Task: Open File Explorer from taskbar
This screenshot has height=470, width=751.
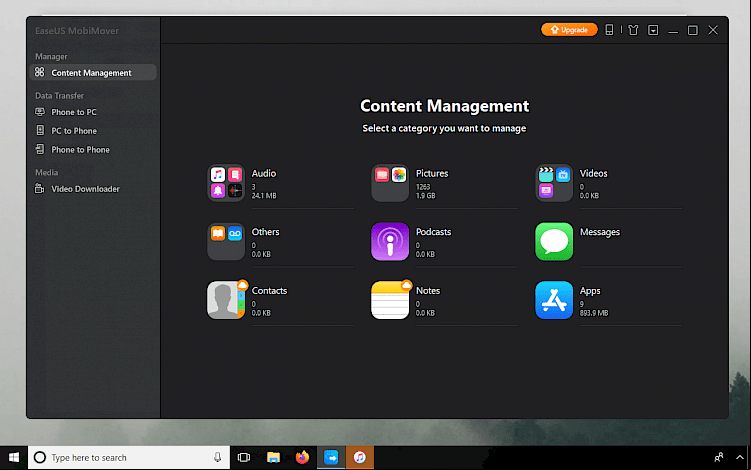Action: pos(273,458)
